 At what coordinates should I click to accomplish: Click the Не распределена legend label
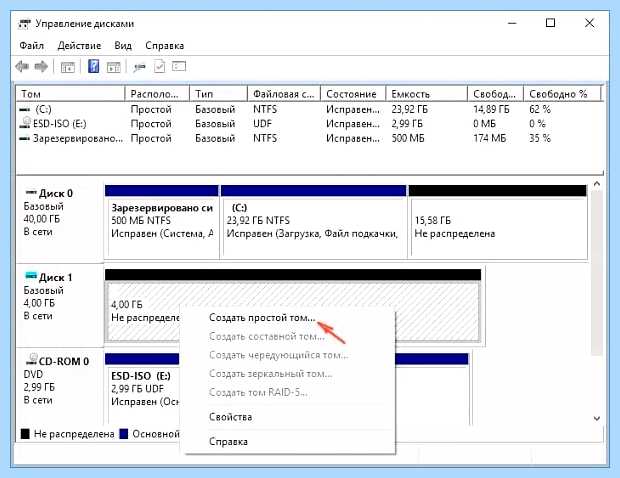coord(74,434)
